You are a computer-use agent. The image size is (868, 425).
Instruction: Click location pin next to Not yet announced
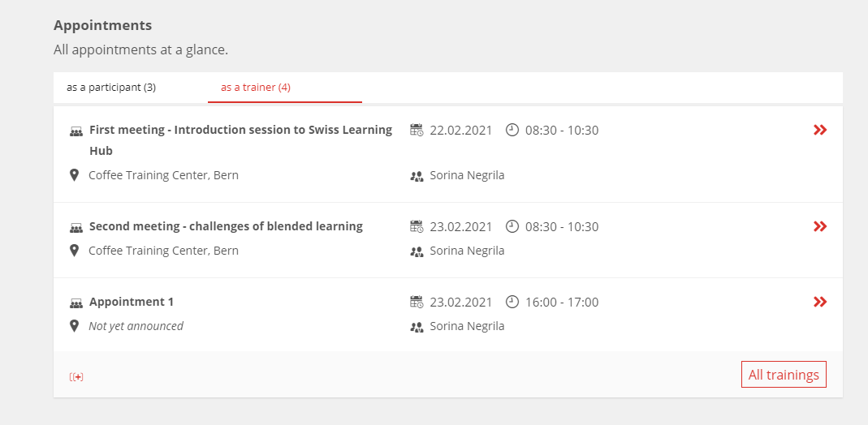[74, 326]
